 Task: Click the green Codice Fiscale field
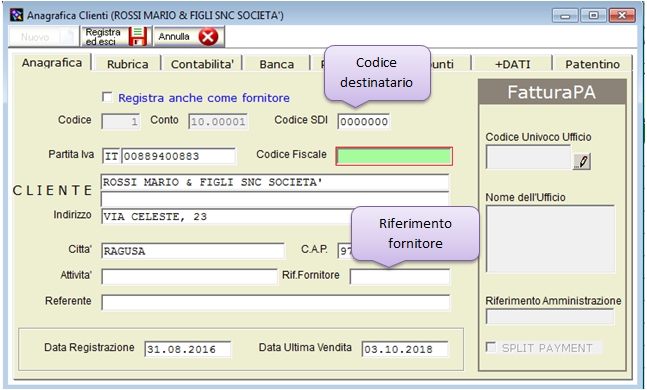394,156
